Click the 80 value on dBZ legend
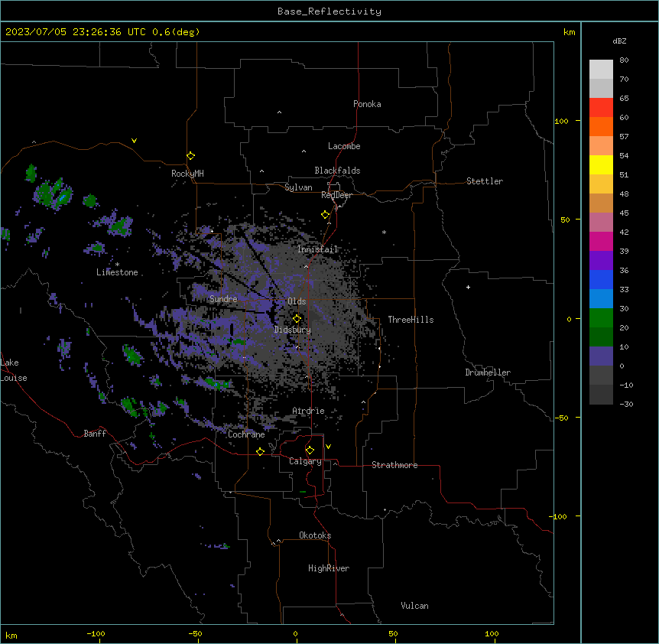This screenshot has height=644, width=659. (624, 60)
